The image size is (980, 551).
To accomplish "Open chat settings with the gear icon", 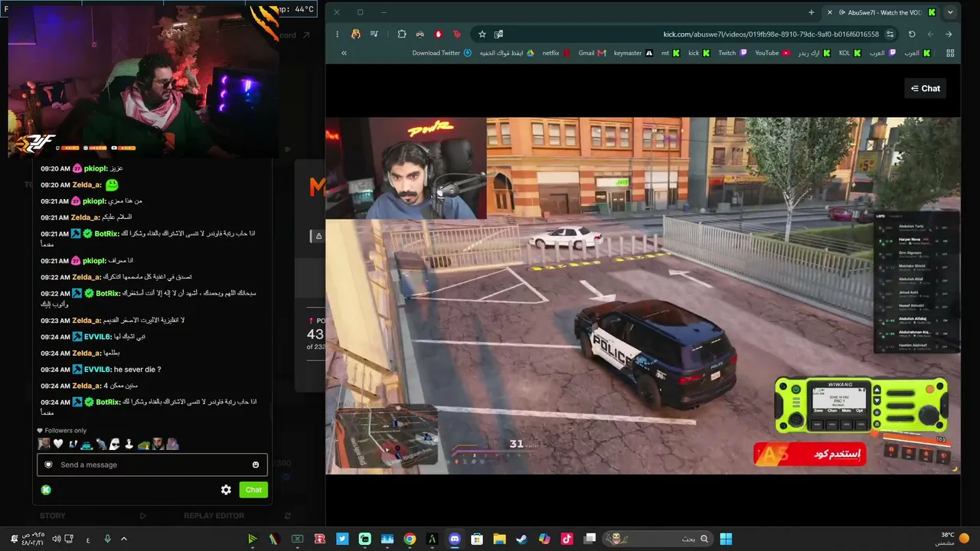I will point(226,490).
